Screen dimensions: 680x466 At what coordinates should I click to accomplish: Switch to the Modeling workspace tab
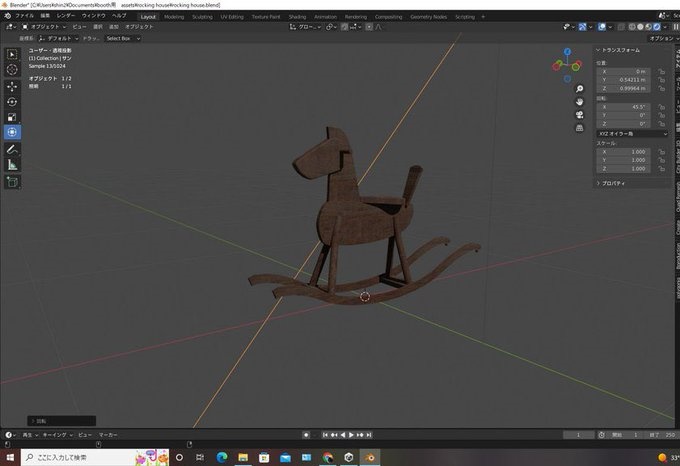(x=174, y=17)
